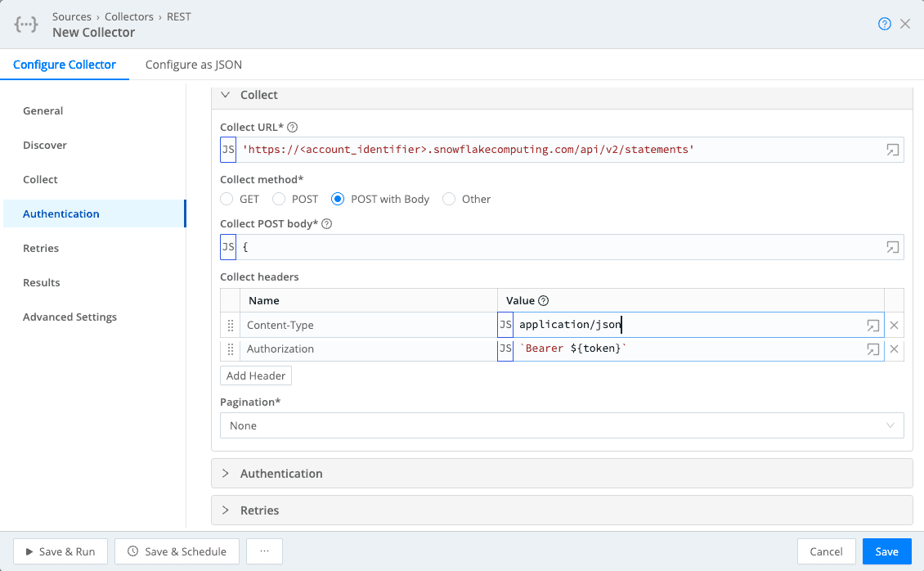The height and width of the screenshot is (571, 924).
Task: Remove the Content-Type header row
Action: 894,326
